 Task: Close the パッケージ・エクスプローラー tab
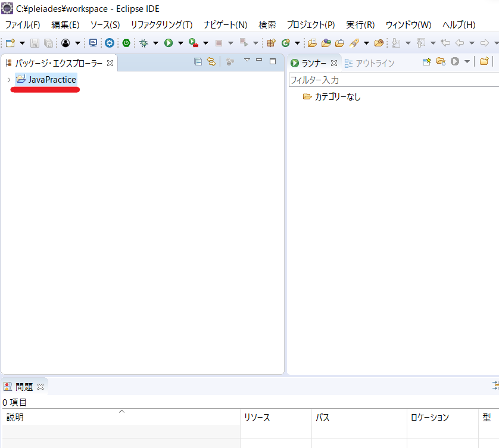pyautogui.click(x=110, y=63)
